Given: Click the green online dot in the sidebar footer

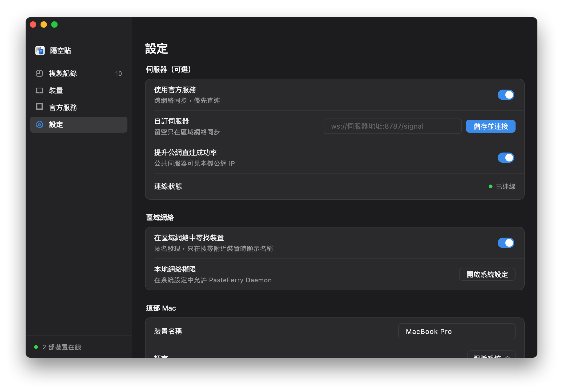Looking at the screenshot, I should click(x=36, y=347).
